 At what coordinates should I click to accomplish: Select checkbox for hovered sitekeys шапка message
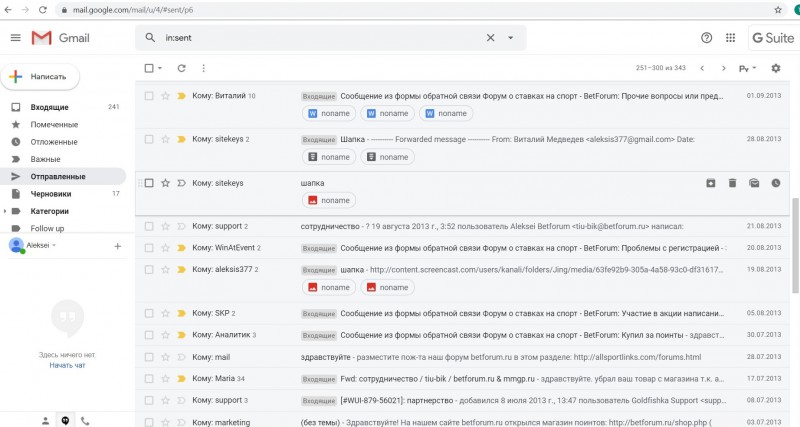149,183
